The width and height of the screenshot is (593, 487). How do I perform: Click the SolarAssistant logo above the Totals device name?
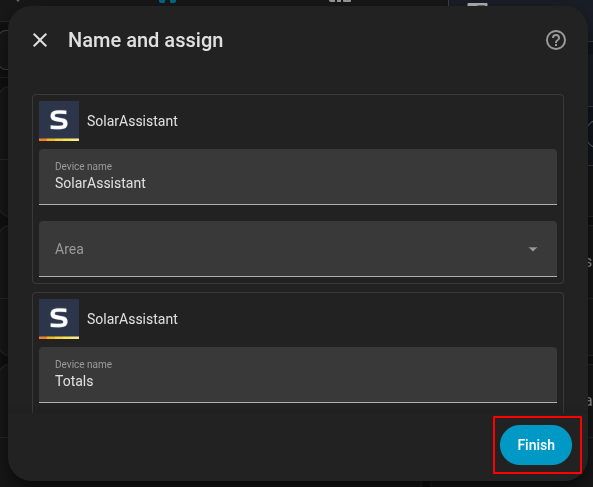pyautogui.click(x=59, y=319)
